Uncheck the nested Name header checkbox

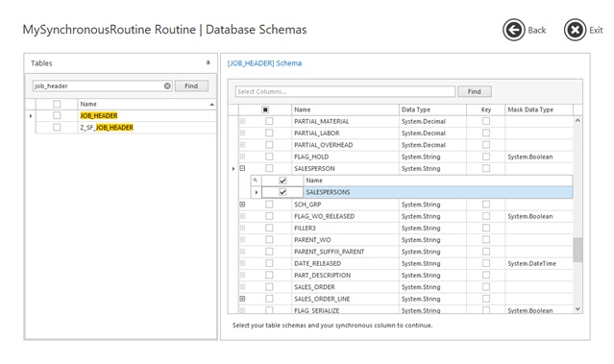click(x=282, y=181)
